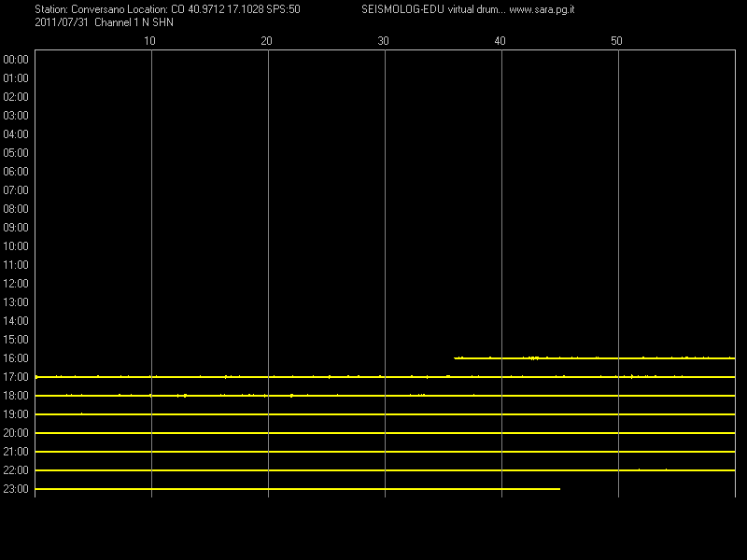
Task: Click the Channel 1 N SHN label
Action: click(134, 22)
